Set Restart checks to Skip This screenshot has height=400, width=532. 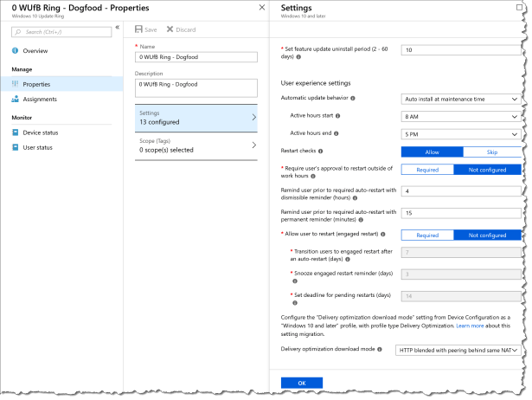click(x=492, y=152)
